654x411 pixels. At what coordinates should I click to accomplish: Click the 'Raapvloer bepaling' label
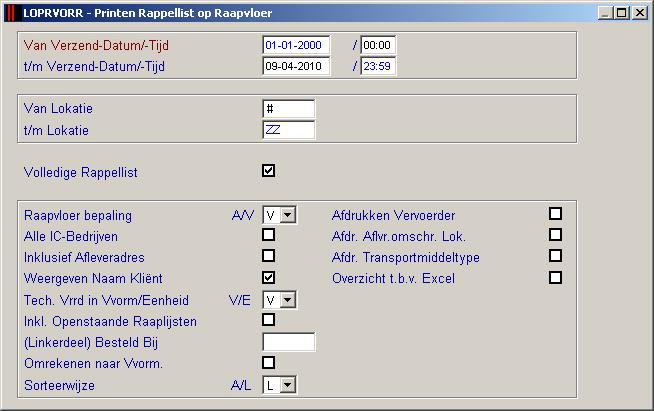click(x=78, y=216)
